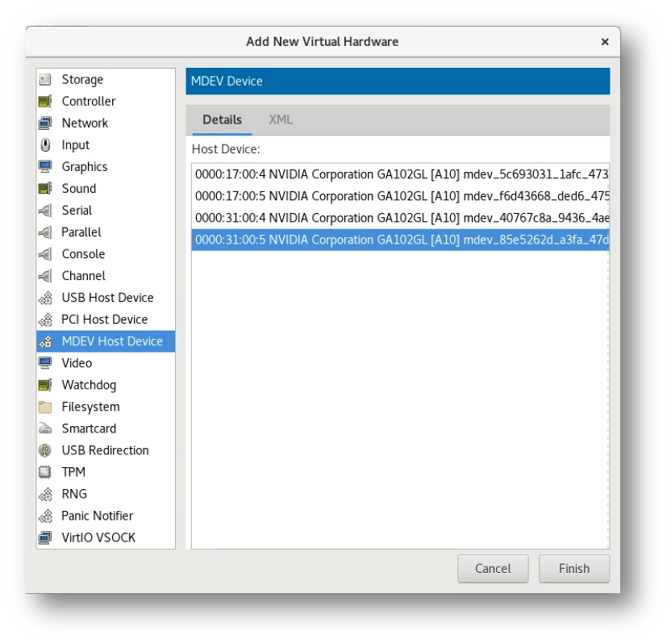Switch to the XML tab
This screenshot has height=644, width=671.
[281, 120]
